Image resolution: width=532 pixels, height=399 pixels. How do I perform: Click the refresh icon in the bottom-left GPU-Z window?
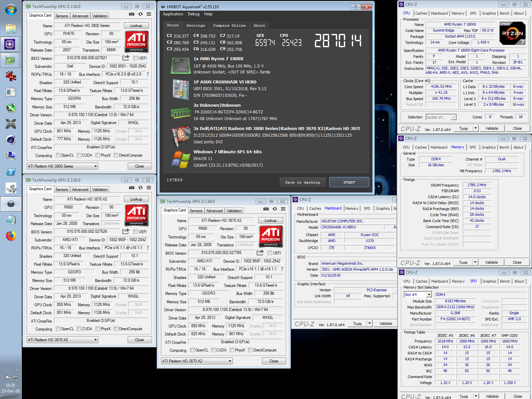[x=140, y=188]
